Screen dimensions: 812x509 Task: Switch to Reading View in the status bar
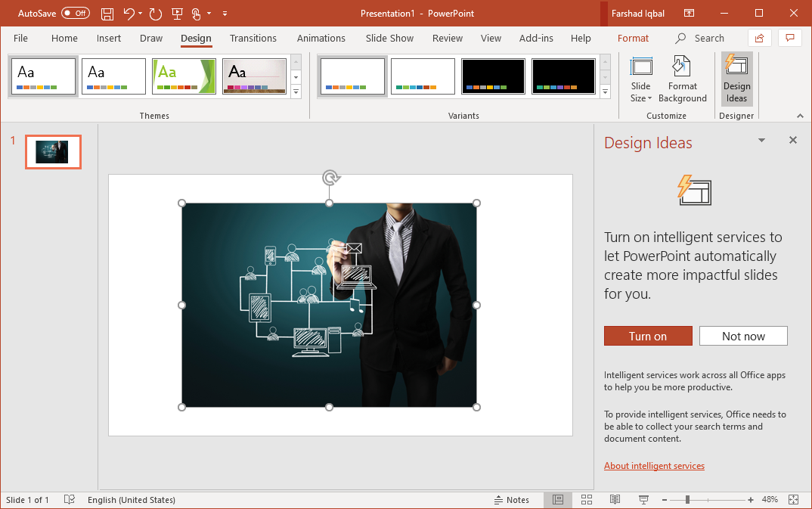[x=615, y=499]
